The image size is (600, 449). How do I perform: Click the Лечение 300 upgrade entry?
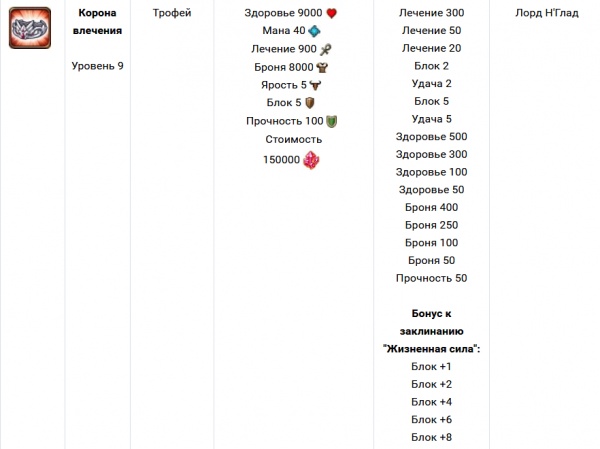click(431, 13)
